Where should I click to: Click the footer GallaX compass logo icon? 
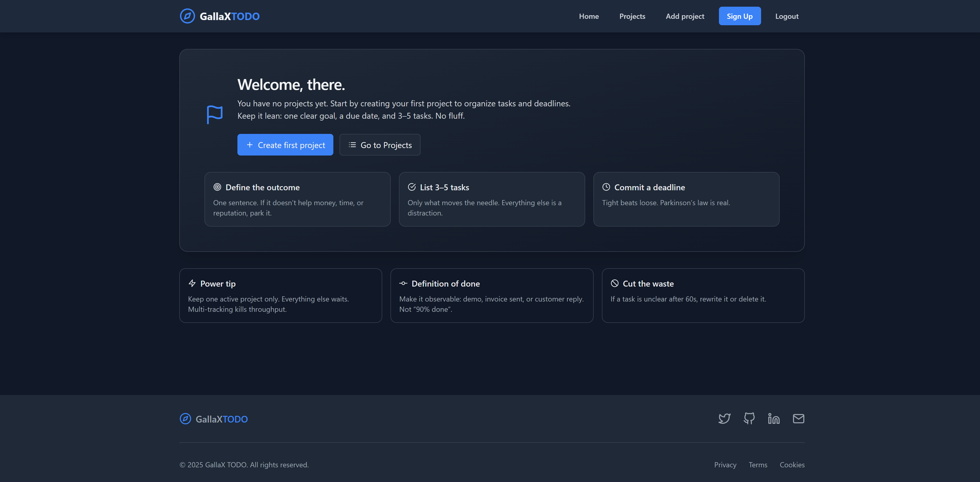click(x=185, y=419)
